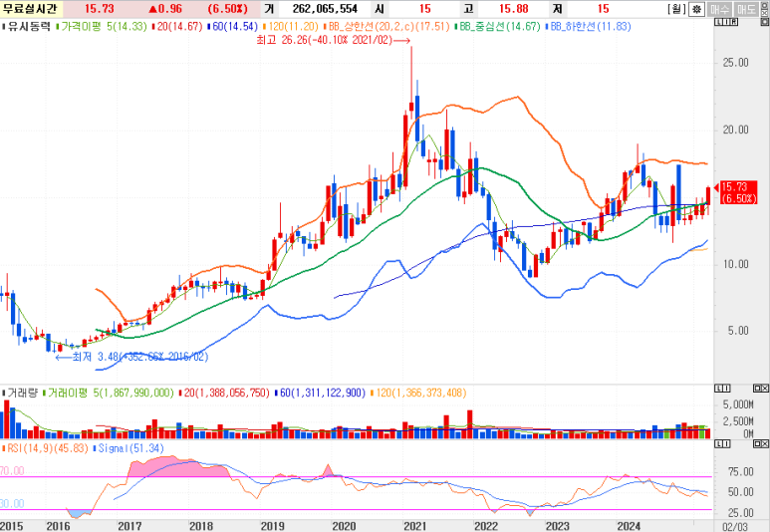Click the 70.00 RSI overbought level label
Image resolution: width=770 pixels, height=532 pixels.
tap(12, 471)
